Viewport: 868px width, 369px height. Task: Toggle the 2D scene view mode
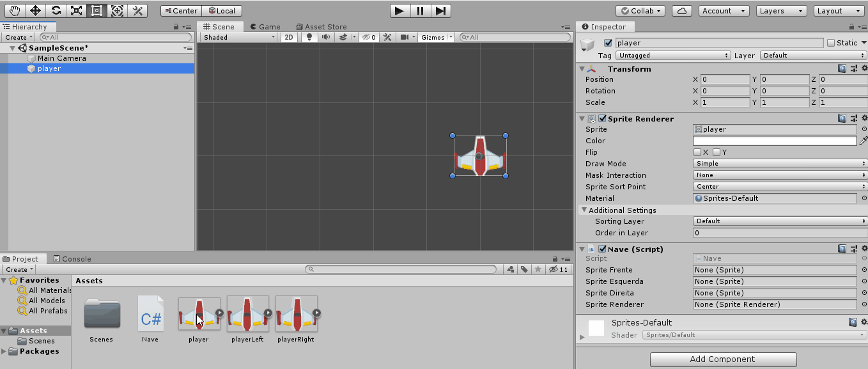[290, 37]
